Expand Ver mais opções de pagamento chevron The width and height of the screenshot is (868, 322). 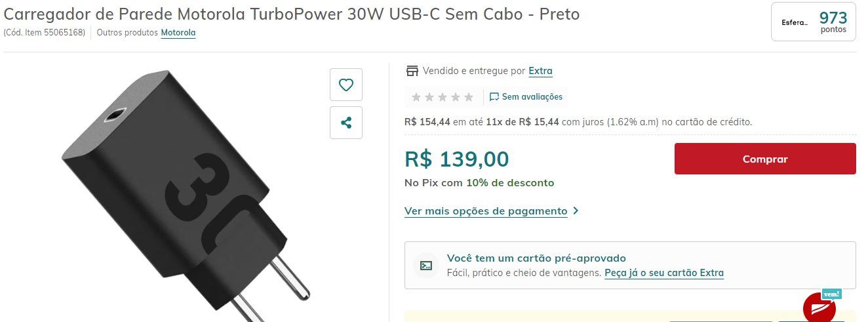pyautogui.click(x=576, y=211)
